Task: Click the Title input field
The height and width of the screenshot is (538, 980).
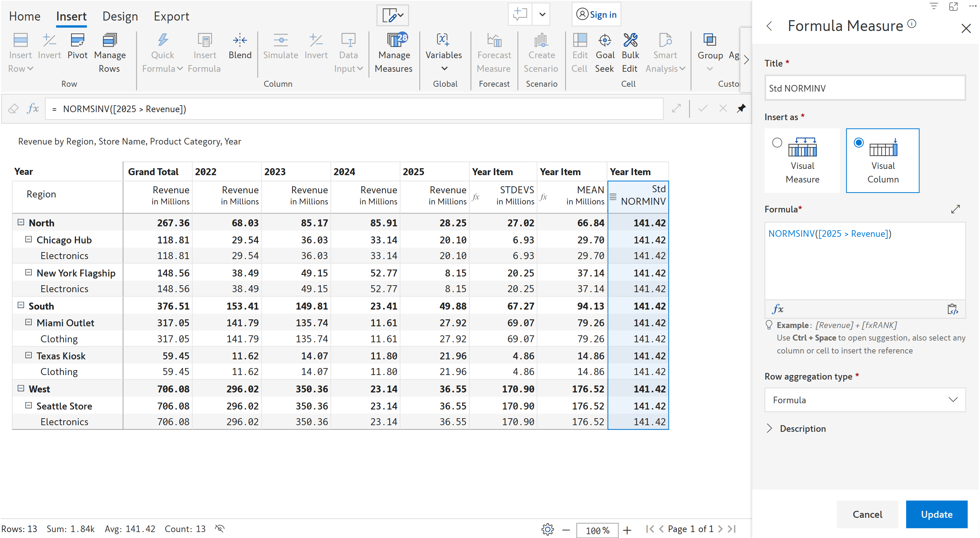Action: (865, 88)
